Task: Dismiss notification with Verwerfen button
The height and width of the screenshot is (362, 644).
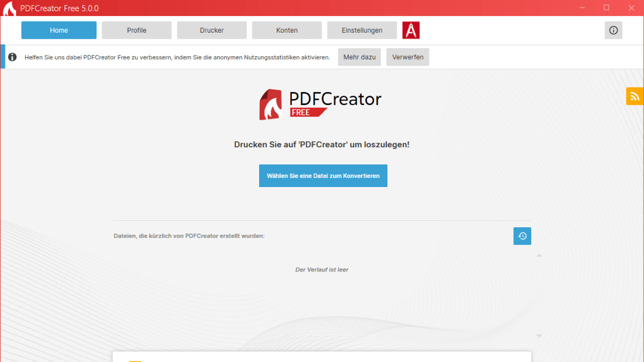Action: (408, 57)
